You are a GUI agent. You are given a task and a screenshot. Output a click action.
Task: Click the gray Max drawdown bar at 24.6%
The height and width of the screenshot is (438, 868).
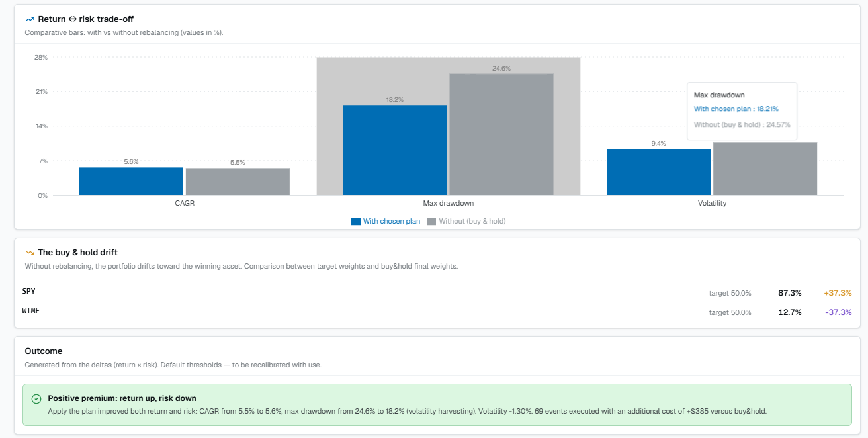pos(501,134)
